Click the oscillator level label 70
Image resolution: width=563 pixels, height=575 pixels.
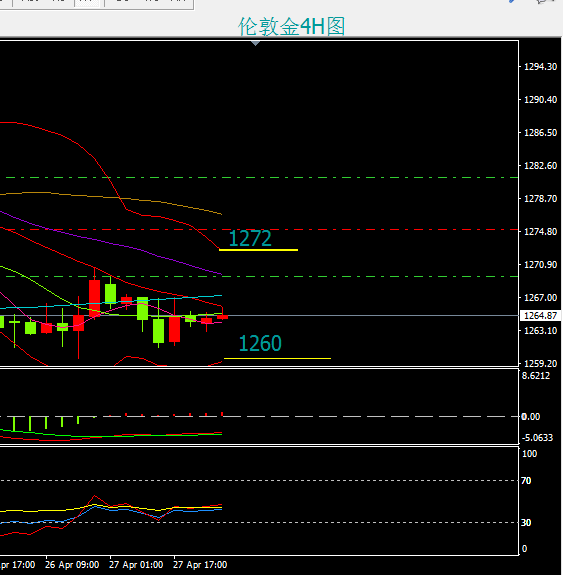(526, 481)
